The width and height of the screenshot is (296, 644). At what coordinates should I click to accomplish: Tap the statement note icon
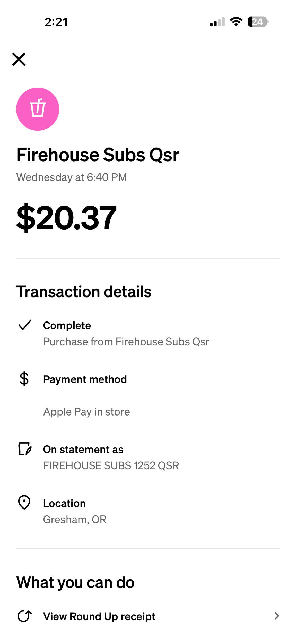(x=25, y=449)
